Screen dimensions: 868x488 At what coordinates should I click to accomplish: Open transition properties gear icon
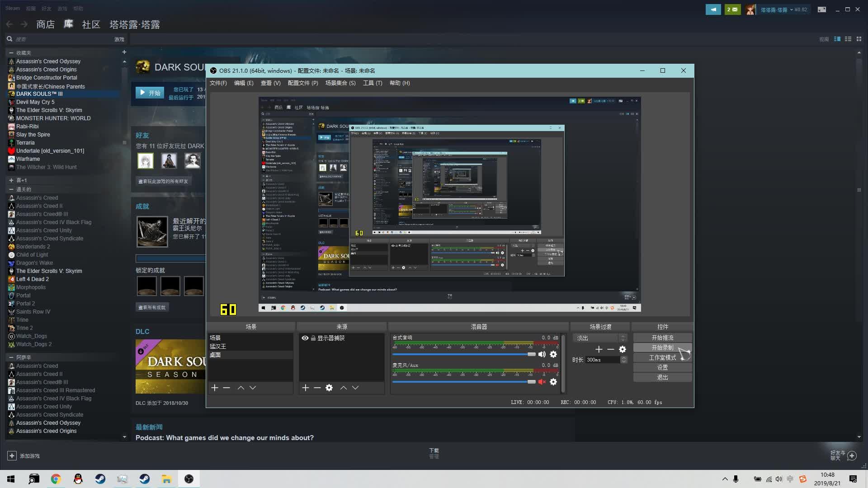(623, 349)
